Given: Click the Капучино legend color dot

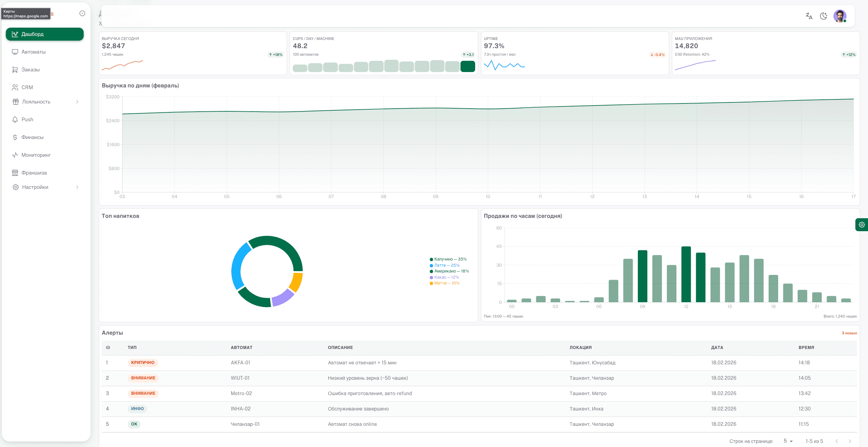Looking at the screenshot, I should (431, 259).
